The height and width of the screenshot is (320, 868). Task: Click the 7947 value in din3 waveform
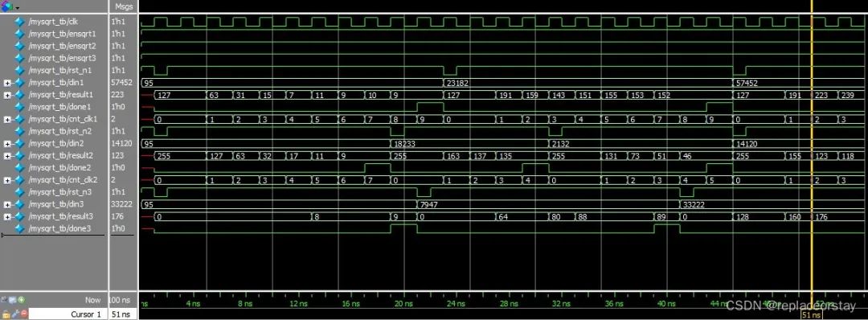[x=429, y=205]
